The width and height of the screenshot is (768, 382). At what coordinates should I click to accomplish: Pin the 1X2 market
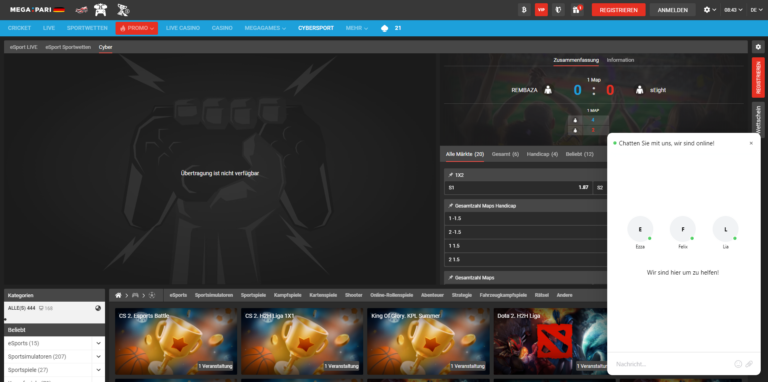point(451,175)
